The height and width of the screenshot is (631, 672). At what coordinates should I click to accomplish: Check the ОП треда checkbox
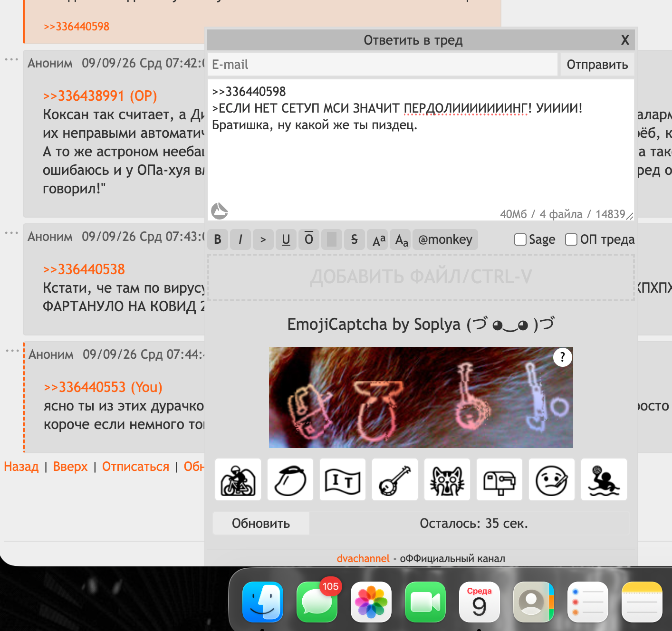(571, 239)
